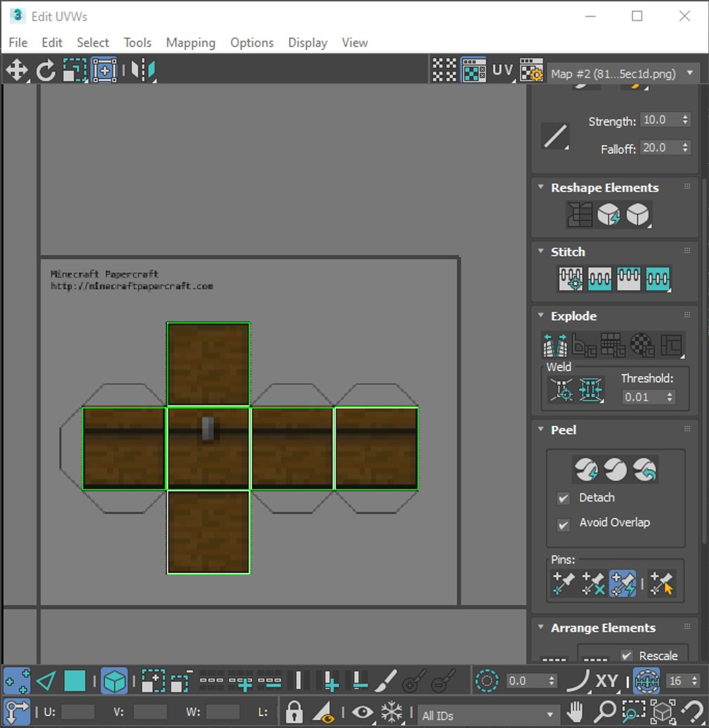Screen dimensions: 709x728
Task: Click the Zoom Region tool
Action: point(634,711)
